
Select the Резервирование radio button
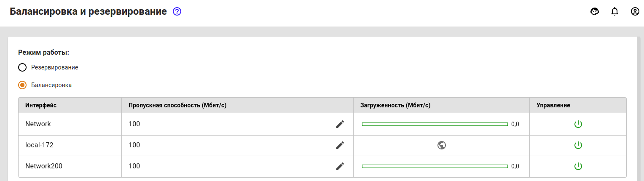[x=22, y=67]
